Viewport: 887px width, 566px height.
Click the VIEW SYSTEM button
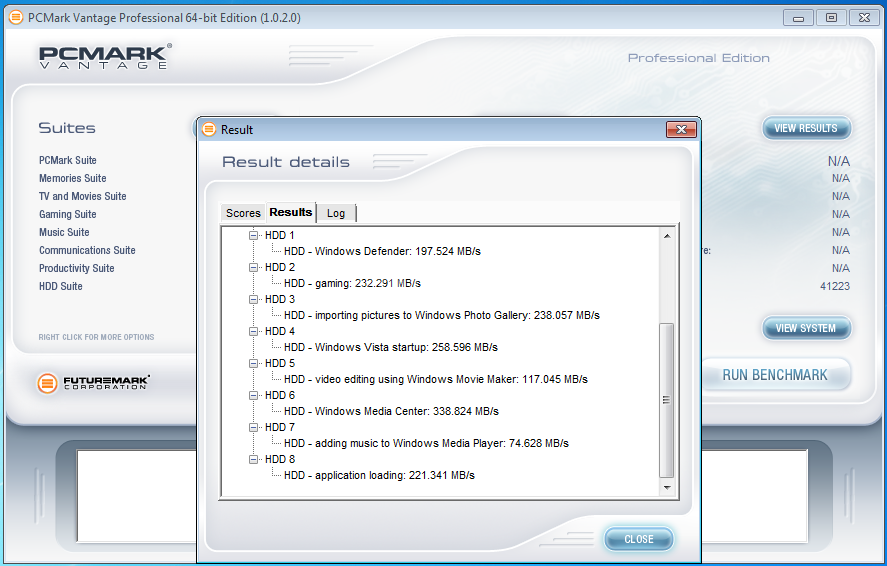point(806,328)
